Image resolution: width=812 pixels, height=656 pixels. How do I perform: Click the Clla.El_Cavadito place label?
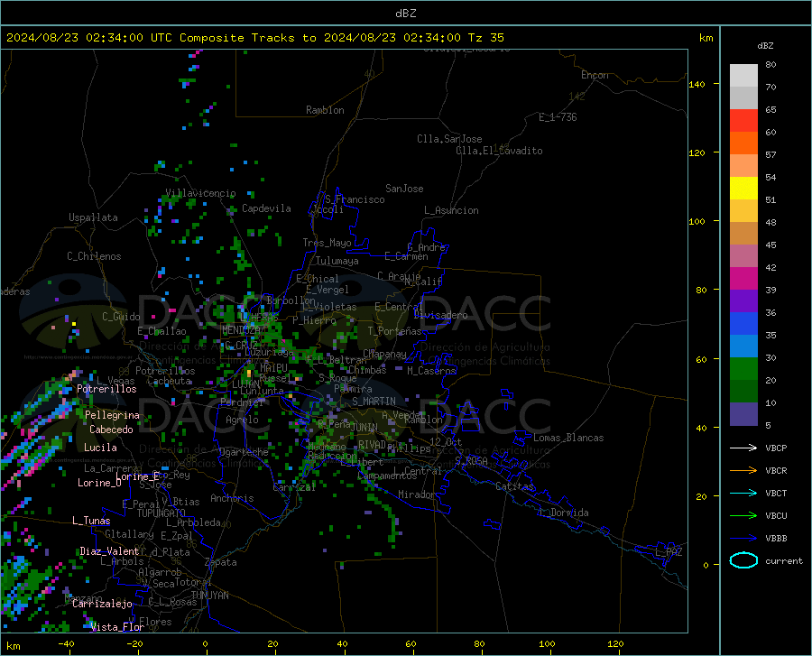(x=499, y=151)
